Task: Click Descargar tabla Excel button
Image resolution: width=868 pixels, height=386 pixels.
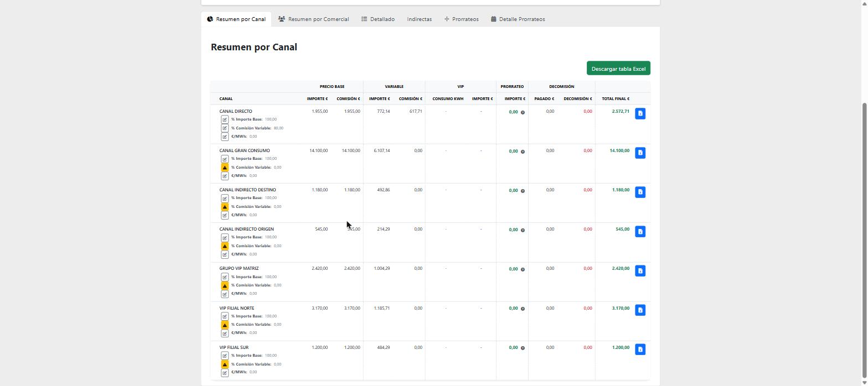Action: (x=618, y=69)
